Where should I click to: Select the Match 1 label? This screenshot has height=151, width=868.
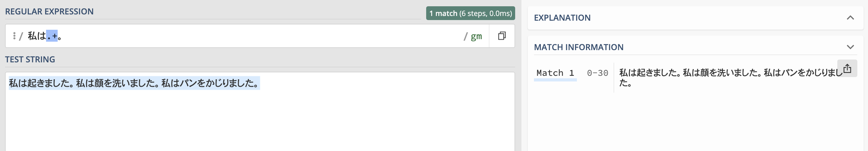[x=555, y=73]
